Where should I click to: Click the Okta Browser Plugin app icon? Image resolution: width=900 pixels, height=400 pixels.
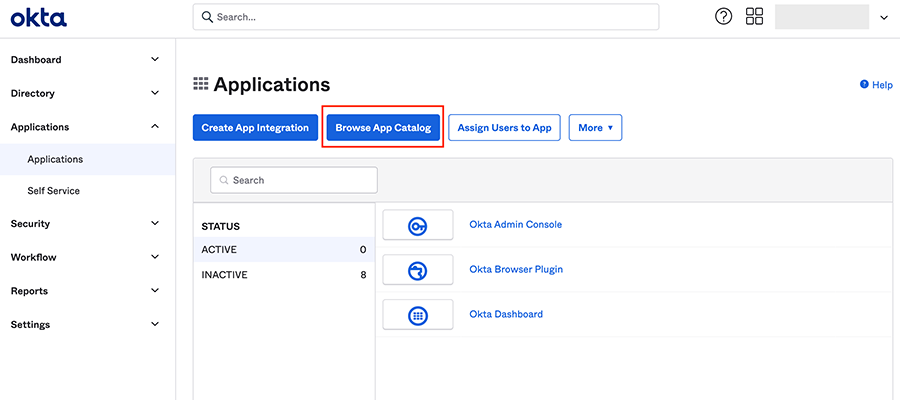[x=418, y=270]
